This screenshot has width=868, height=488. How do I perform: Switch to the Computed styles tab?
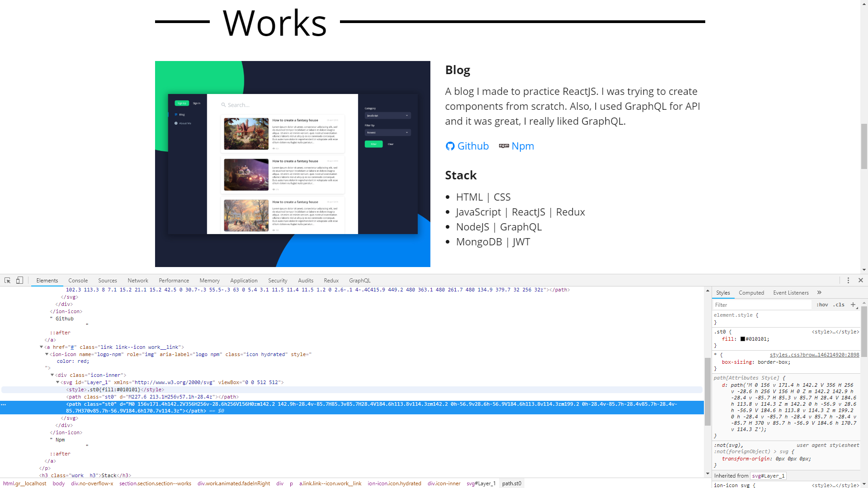(751, 293)
